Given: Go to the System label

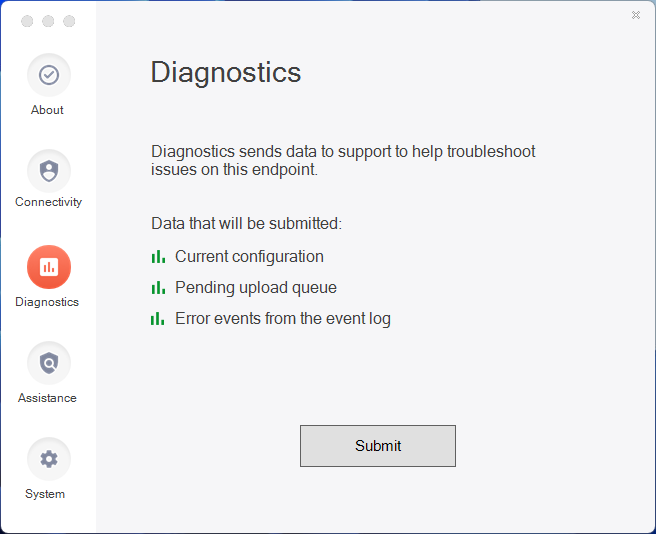Looking at the screenshot, I should pos(45,494).
